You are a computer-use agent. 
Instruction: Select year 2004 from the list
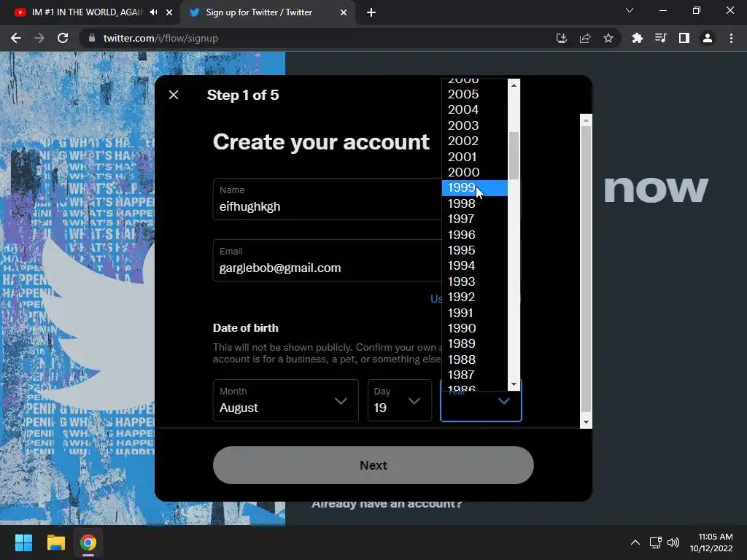474,109
